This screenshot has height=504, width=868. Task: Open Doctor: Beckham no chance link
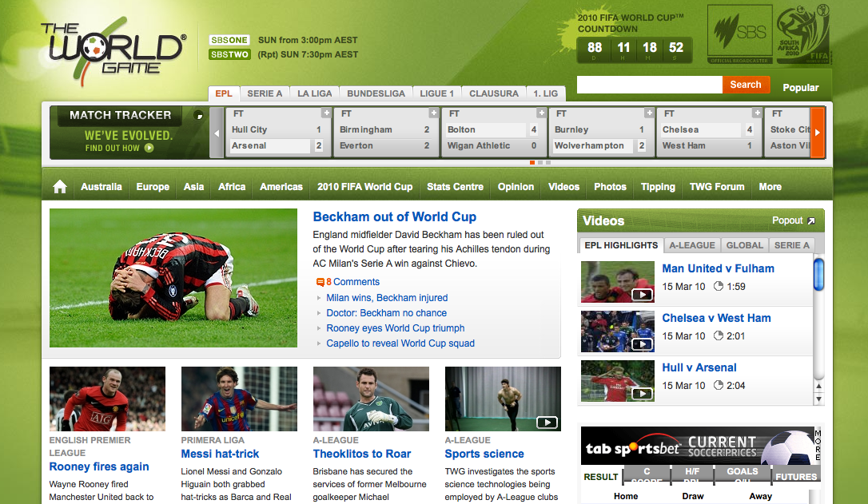pos(386,313)
